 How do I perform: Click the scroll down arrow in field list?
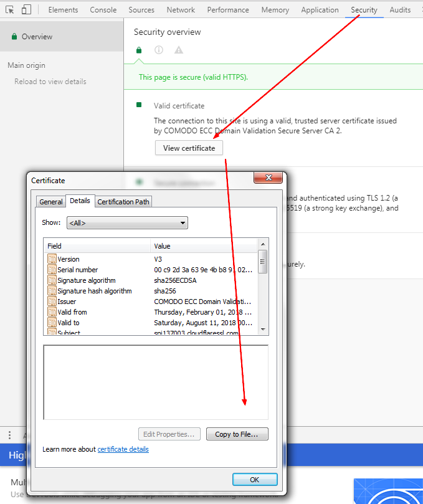(263, 330)
